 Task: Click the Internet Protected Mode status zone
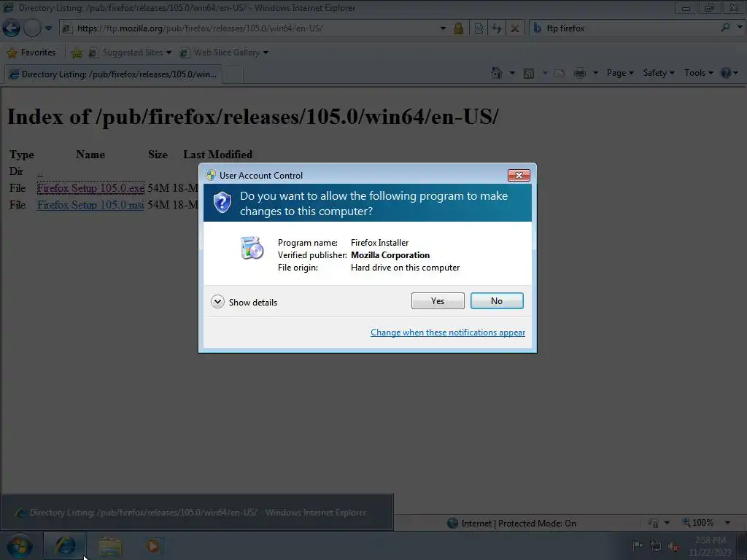pyautogui.click(x=511, y=524)
